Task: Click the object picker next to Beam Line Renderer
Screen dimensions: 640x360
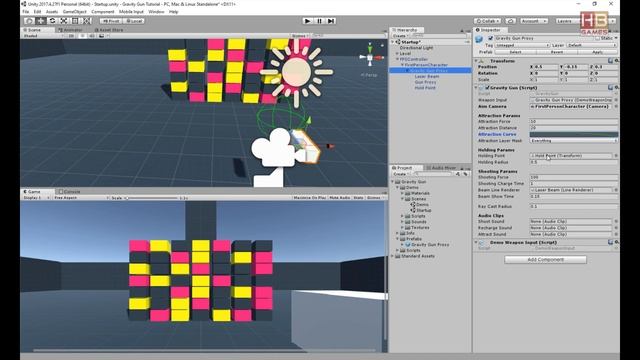Action: click(x=616, y=190)
